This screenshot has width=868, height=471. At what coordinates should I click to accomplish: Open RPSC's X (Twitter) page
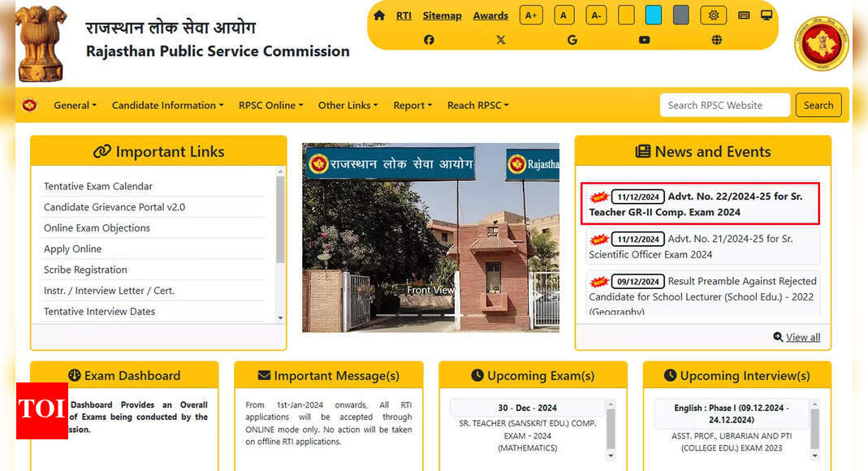[501, 40]
